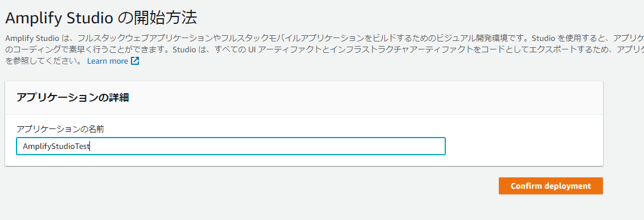Click the アプリケーションの名前 field label
The width and height of the screenshot is (644, 220).
click(x=60, y=130)
